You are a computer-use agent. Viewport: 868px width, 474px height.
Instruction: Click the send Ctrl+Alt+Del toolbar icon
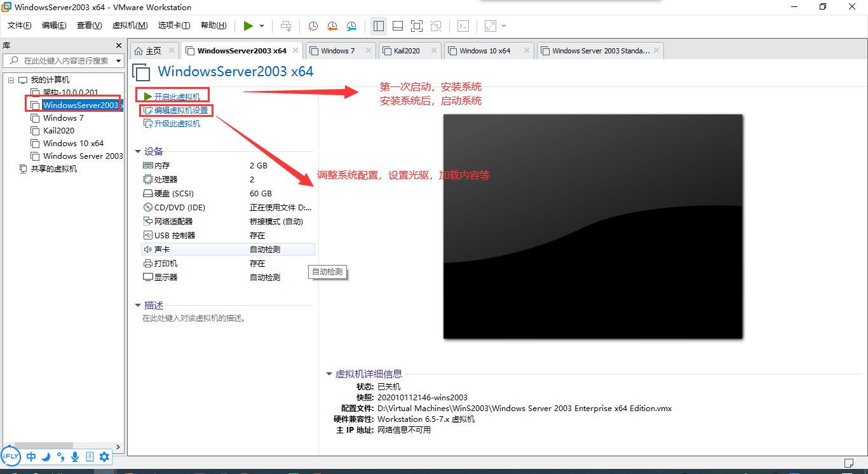(x=287, y=26)
